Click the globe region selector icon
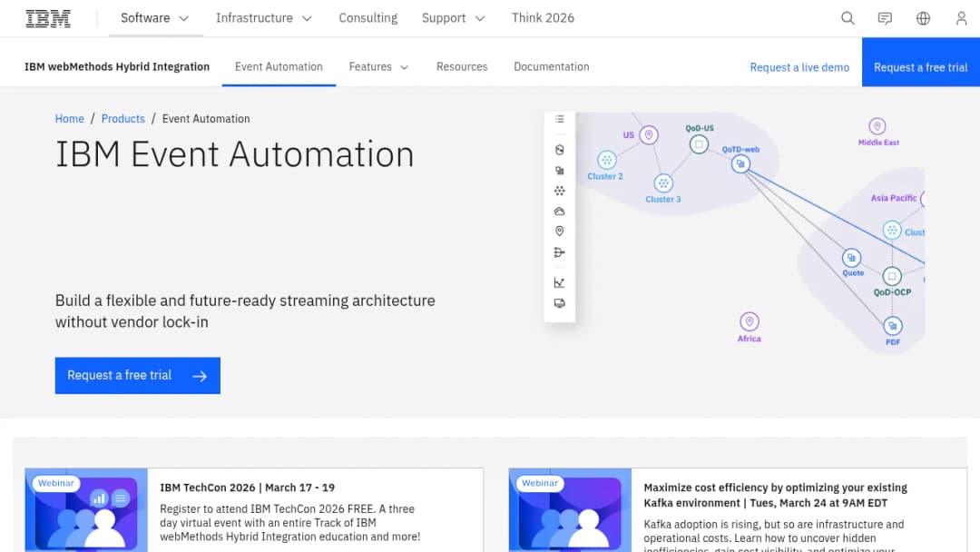The width and height of the screenshot is (980, 552). click(x=923, y=18)
